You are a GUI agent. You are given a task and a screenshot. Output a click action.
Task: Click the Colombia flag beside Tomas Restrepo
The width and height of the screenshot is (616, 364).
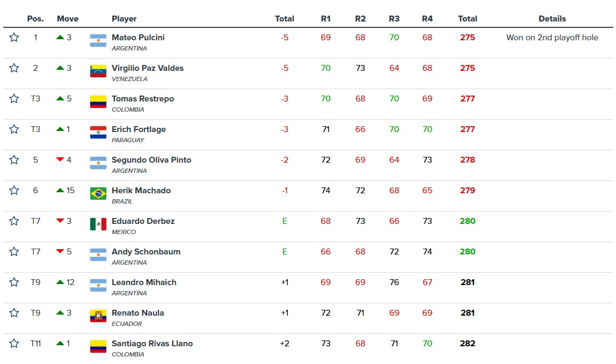click(97, 102)
